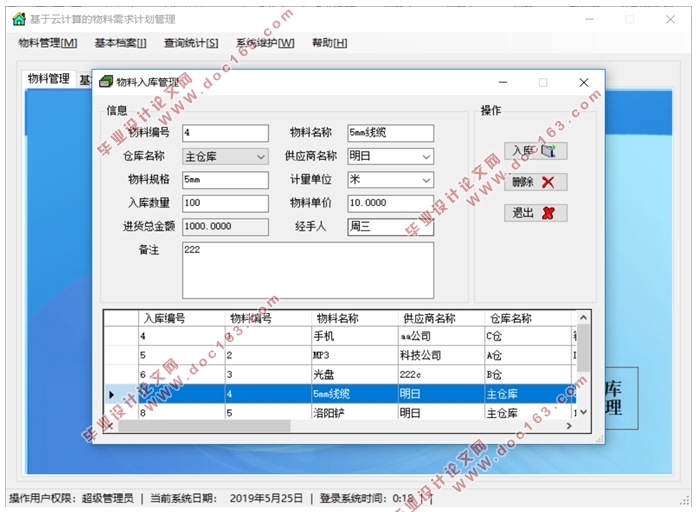
Task: Click the 物料单价 field containing 10.0000
Action: (x=390, y=203)
